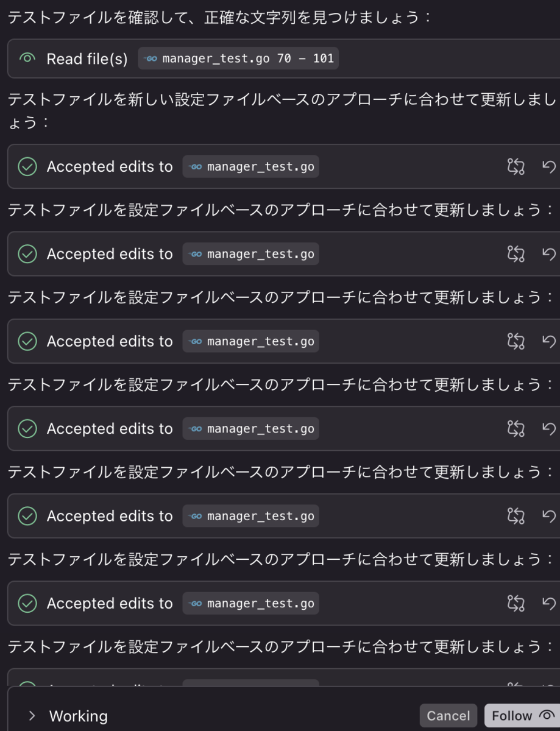This screenshot has width=560, height=731.
Task: Click green checkmark on first Accepted edits row
Action: (27, 166)
